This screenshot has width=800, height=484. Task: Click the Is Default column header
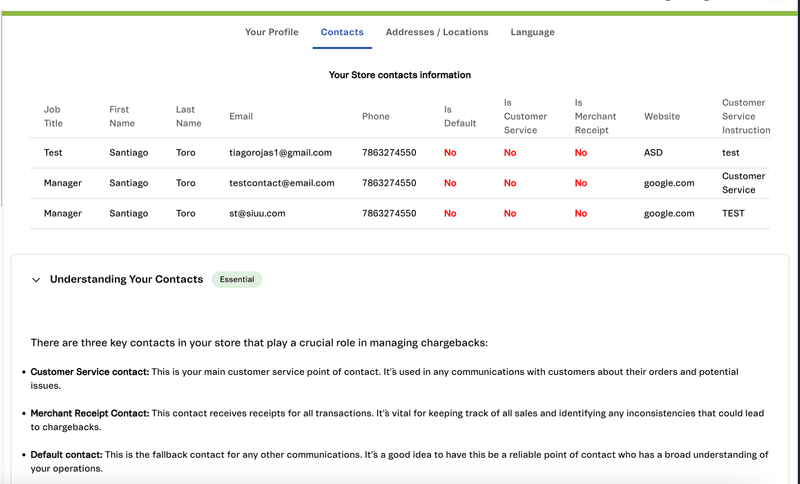460,116
